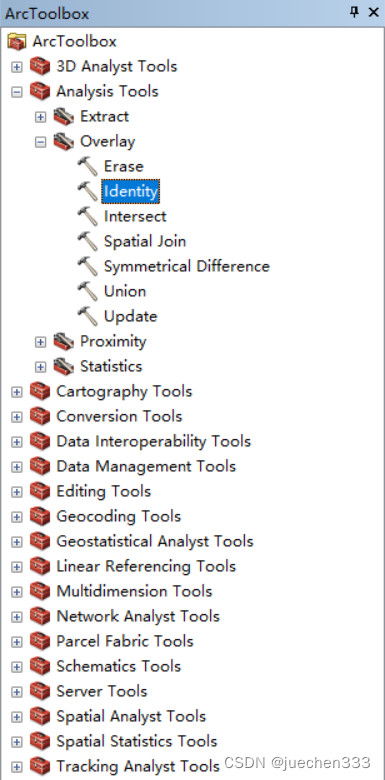Select Geostatistical Analyst Tools label
The height and width of the screenshot is (780, 385).
pos(155,541)
